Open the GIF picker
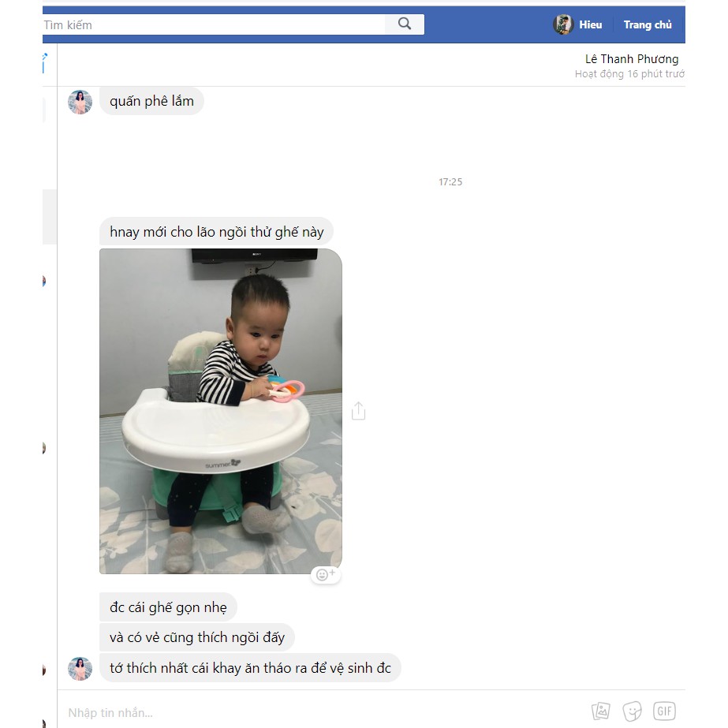728x728 pixels. [664, 711]
